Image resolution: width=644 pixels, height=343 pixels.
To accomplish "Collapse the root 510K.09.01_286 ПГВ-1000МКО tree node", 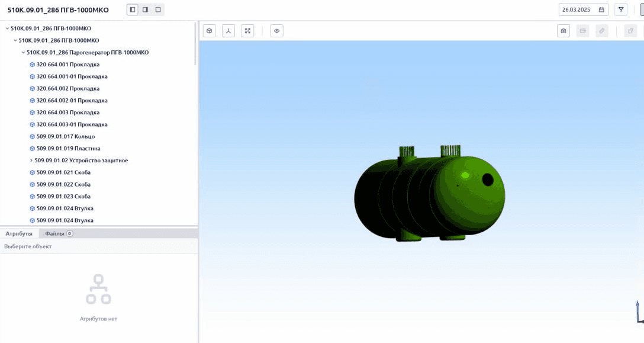I will pos(7,28).
